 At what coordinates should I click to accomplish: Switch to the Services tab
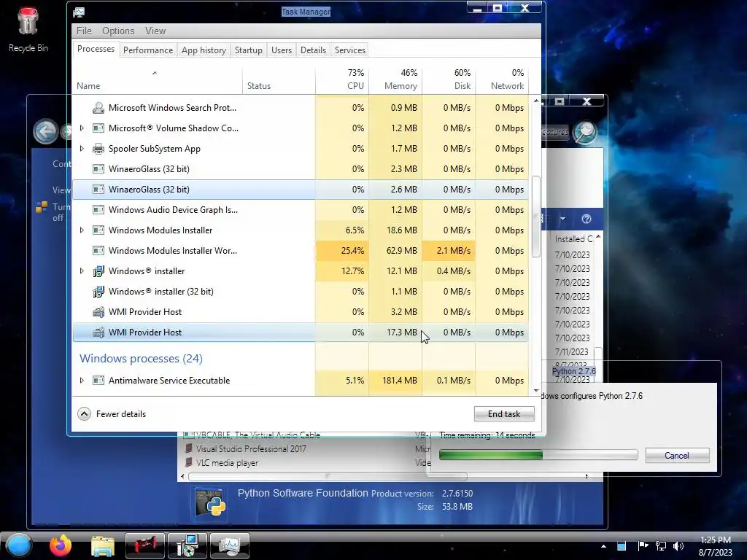pos(350,50)
